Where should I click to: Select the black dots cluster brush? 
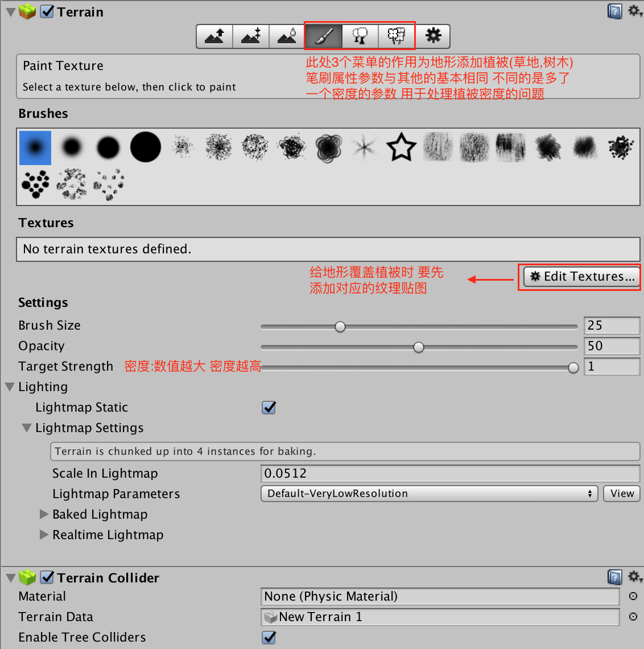point(35,184)
